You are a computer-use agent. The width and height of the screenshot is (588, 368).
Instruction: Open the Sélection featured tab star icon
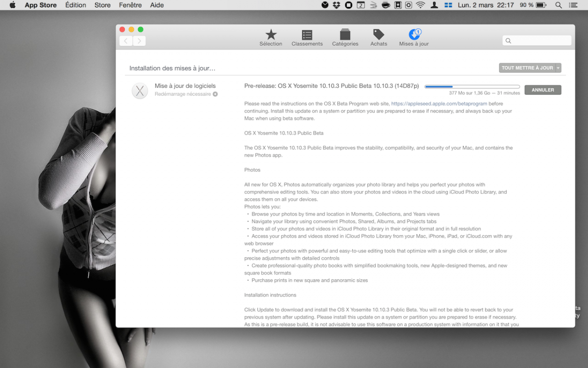(271, 34)
